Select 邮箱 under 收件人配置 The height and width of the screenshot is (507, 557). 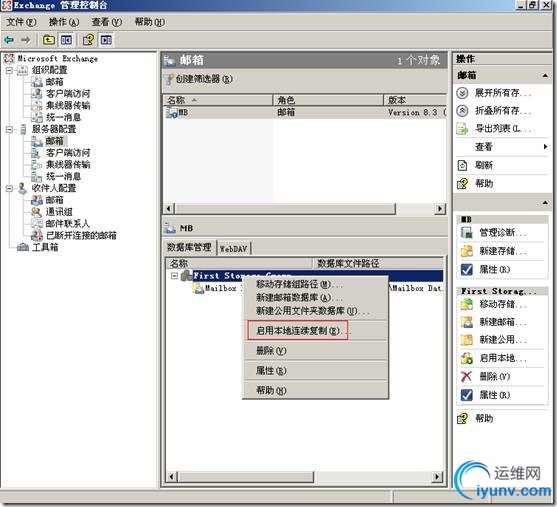54,200
